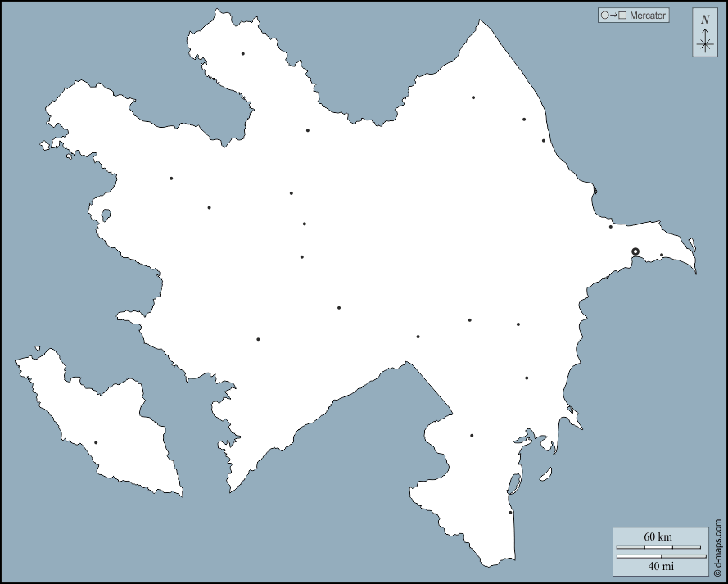Click the letter N above the compass
The height and width of the screenshot is (584, 728).
tap(704, 20)
